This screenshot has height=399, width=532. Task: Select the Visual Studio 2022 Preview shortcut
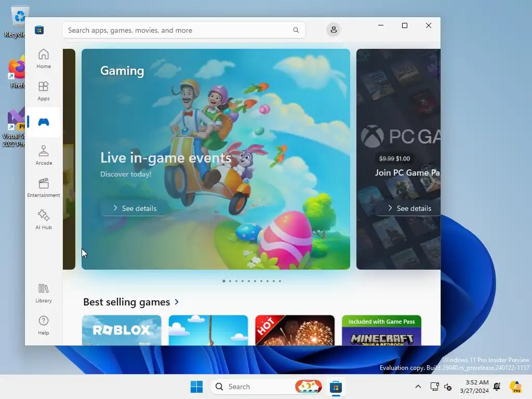14,128
